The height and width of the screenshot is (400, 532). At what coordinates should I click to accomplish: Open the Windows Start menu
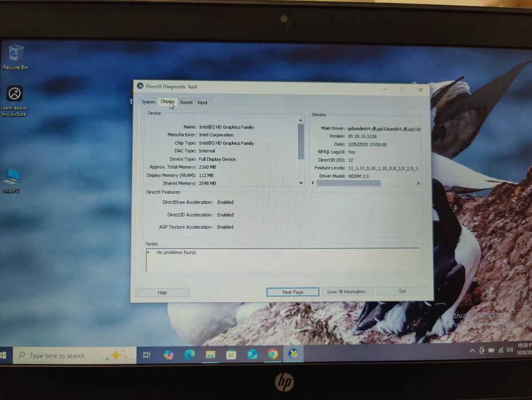pyautogui.click(x=3, y=355)
